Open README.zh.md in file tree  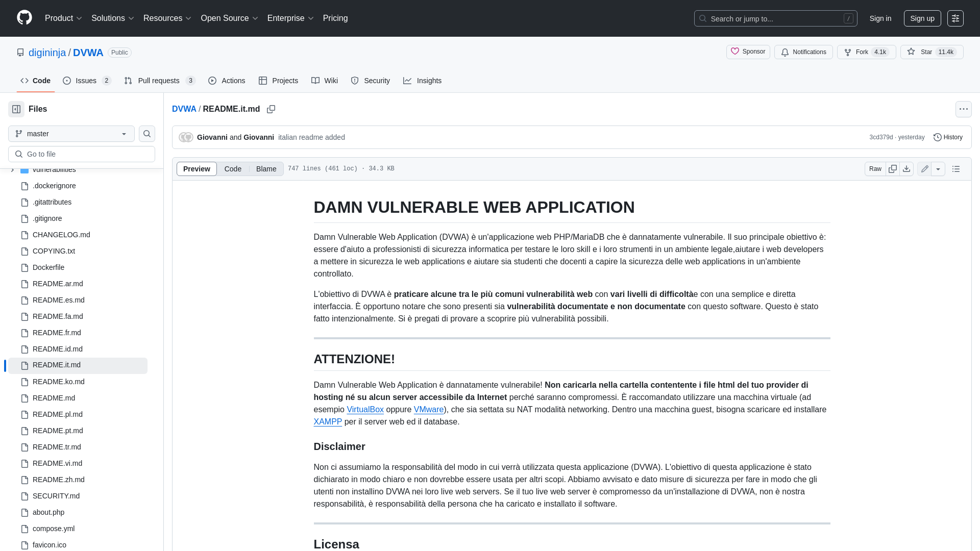pos(59,480)
